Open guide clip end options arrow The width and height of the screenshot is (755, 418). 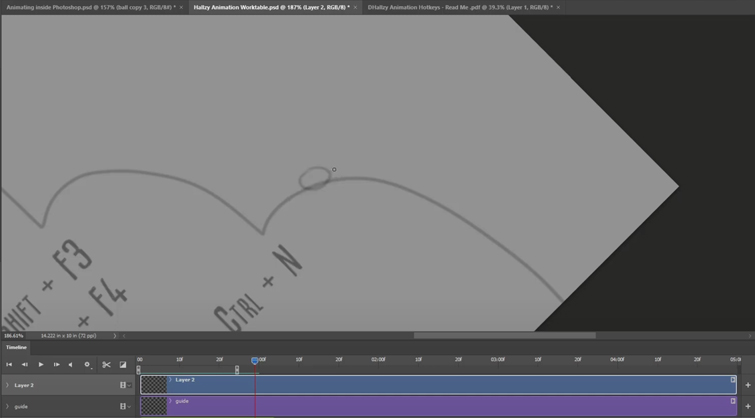(x=733, y=401)
